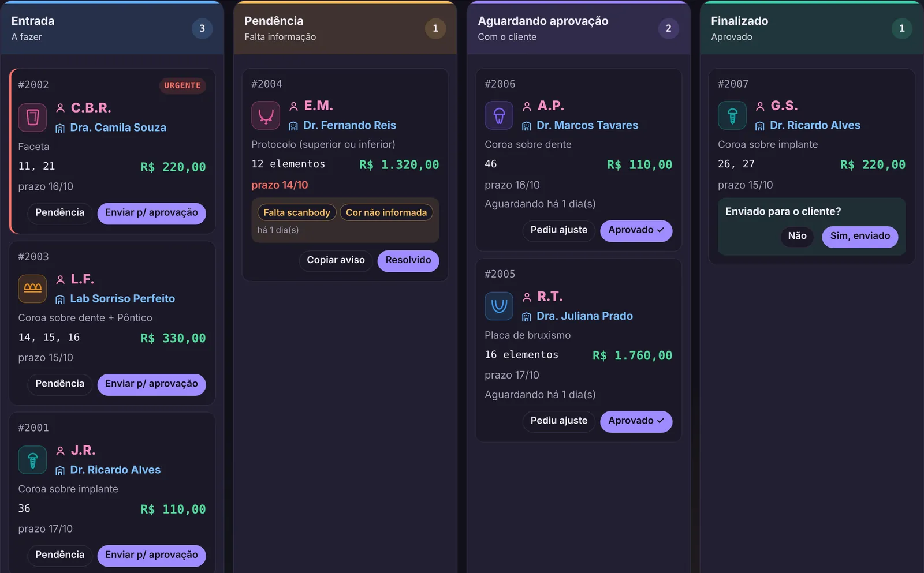Viewport: 924px width, 573px height.
Task: Click the implant icon on card #2007
Action: 732,115
